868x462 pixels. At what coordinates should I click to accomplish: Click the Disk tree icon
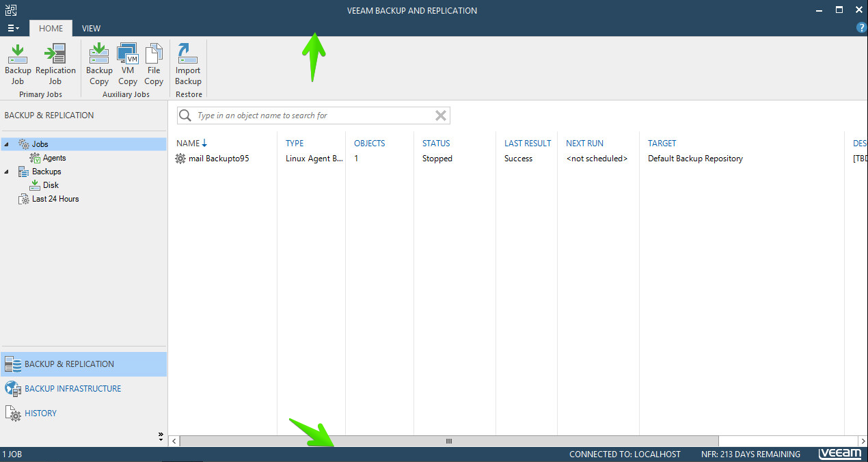[x=36, y=185]
